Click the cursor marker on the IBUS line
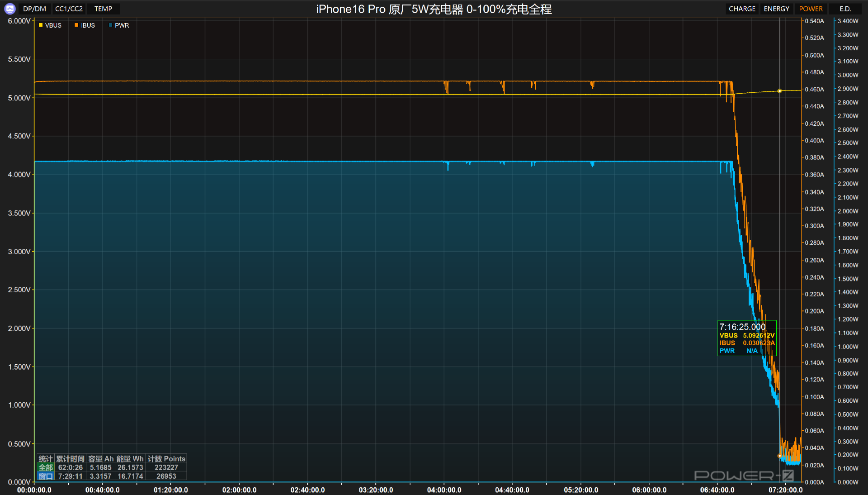The image size is (868, 495). point(779,456)
